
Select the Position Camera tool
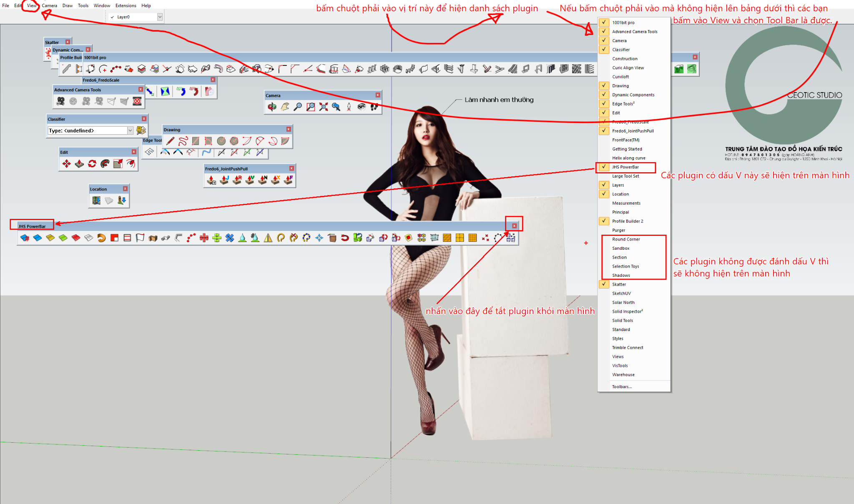349,107
